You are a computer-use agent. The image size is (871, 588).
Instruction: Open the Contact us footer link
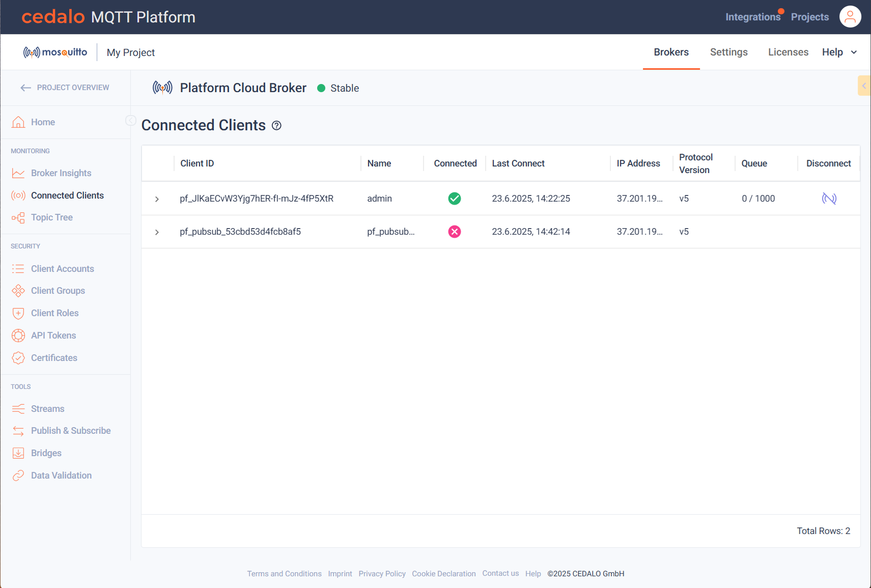(500, 574)
